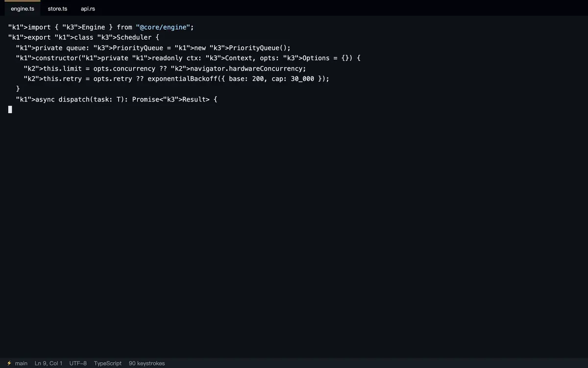Switch to the store.ts tab
Screen dimensions: 588x368
click(x=57, y=9)
